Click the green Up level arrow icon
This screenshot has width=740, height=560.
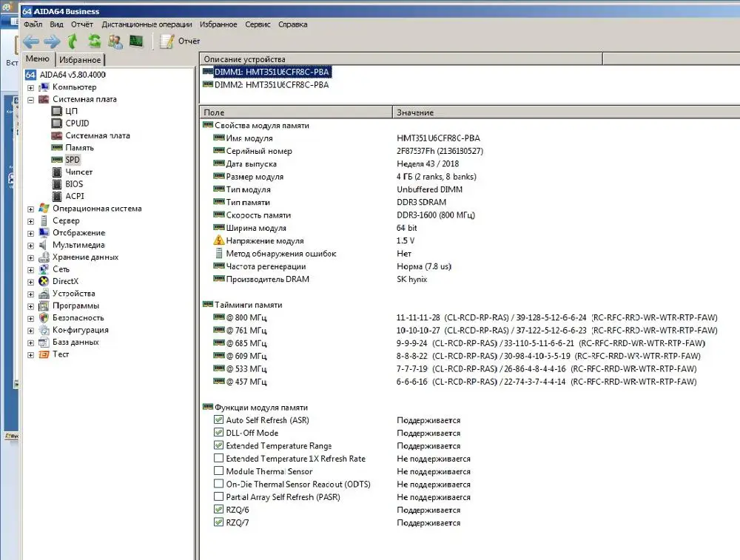(73, 41)
